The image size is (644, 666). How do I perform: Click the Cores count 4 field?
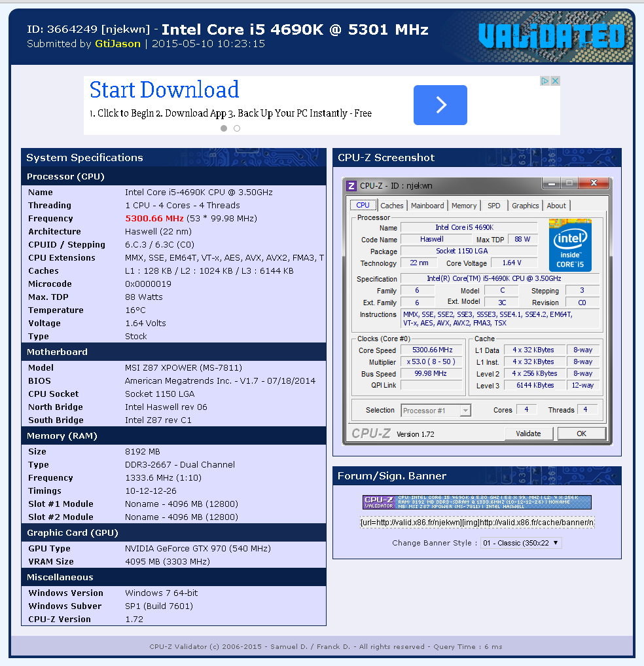tap(526, 409)
